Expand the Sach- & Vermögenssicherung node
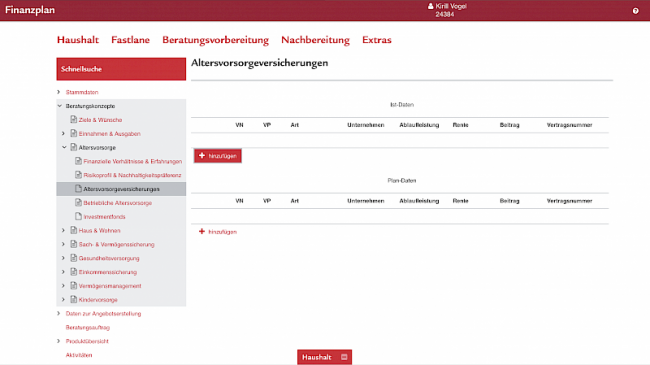Viewport: 650px width, 365px height. coord(63,244)
